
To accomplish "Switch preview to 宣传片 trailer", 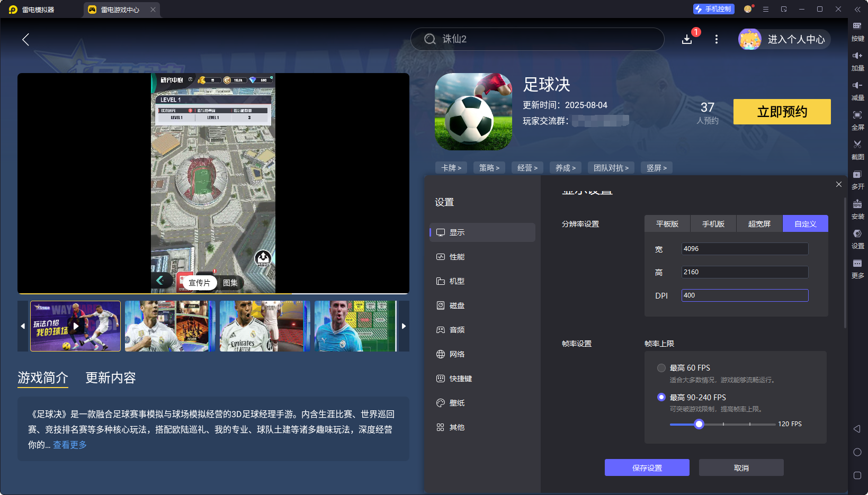I will (199, 283).
